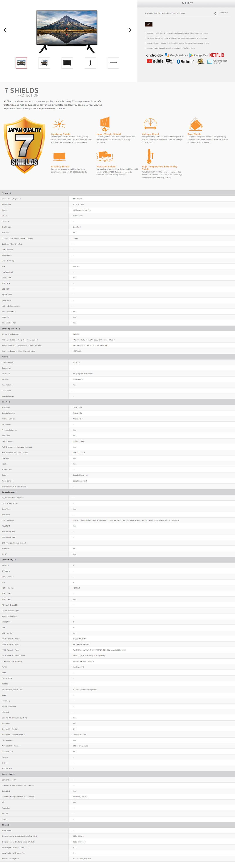Screen dimensions: 235x868
Task: Select the TV side profile thumbnail
Action: 90,63
